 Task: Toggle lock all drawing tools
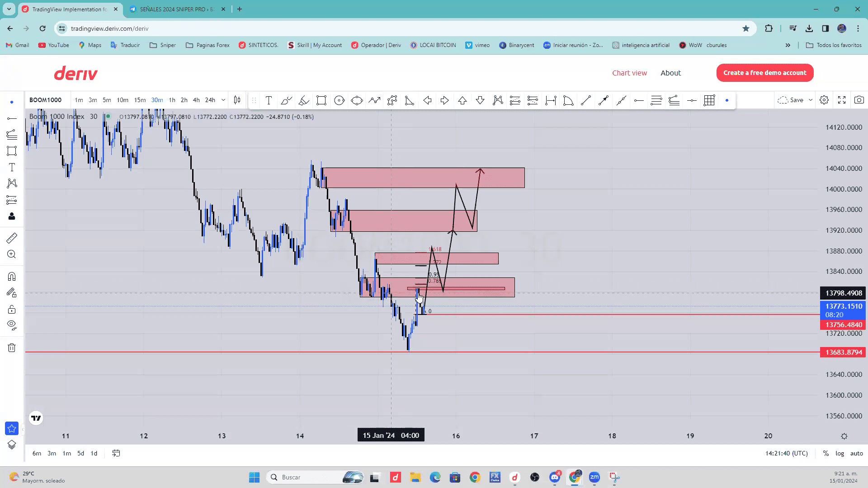tap(12, 310)
